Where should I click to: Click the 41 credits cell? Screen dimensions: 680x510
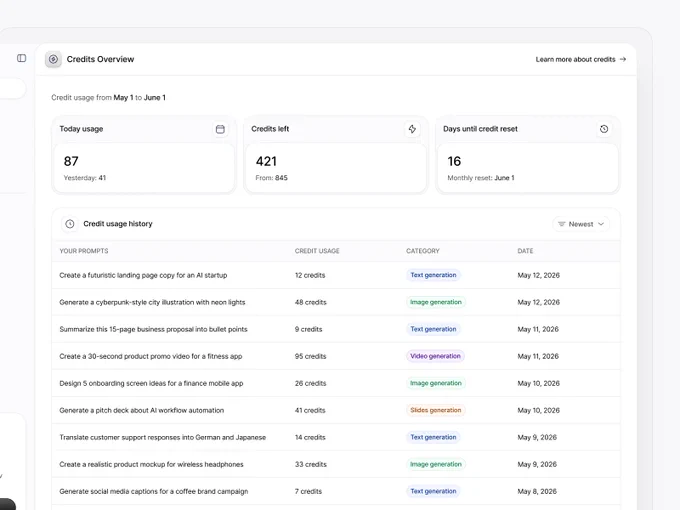[x=310, y=410]
